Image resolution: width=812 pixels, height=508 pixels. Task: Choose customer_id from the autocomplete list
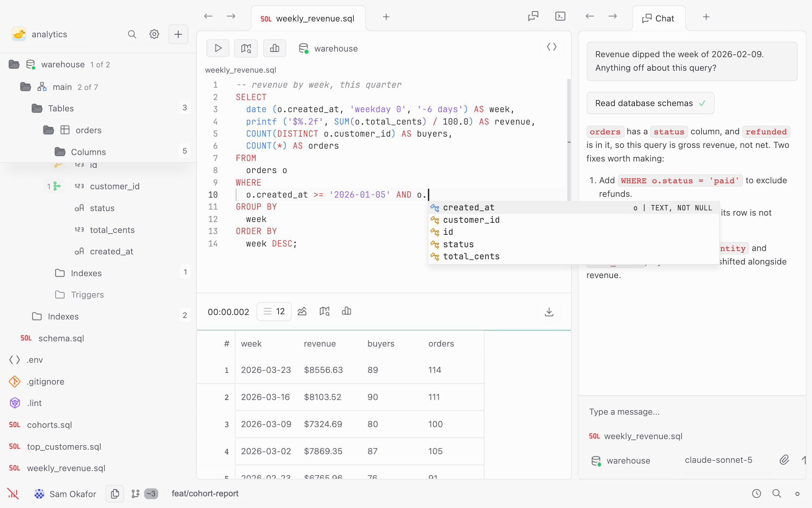click(574, 220)
